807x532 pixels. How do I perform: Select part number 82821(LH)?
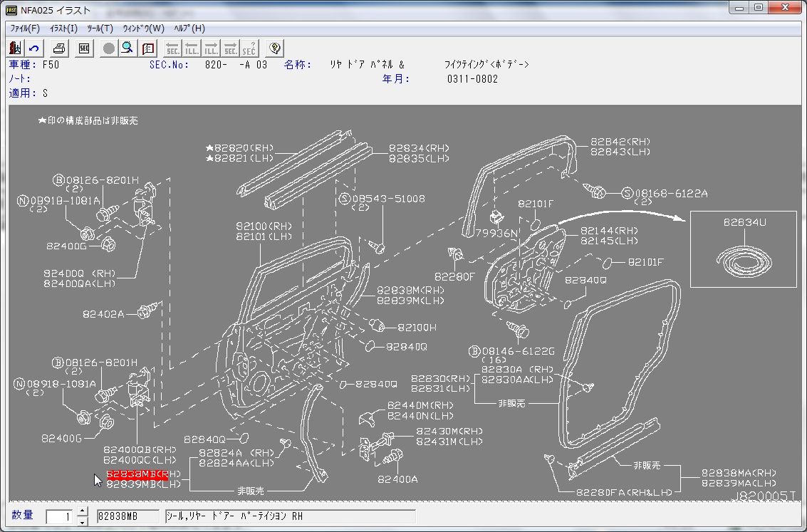[x=240, y=159]
